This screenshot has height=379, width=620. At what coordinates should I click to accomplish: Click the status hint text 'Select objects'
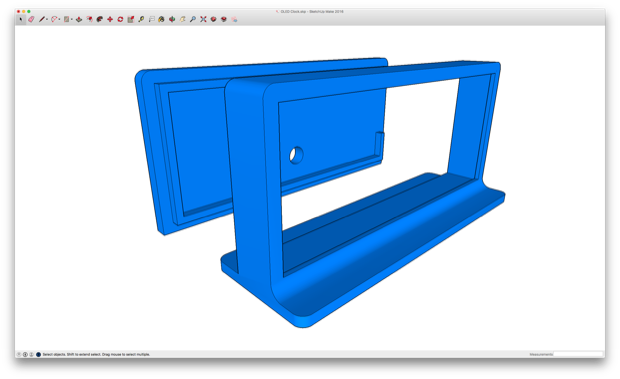pyautogui.click(x=53, y=354)
